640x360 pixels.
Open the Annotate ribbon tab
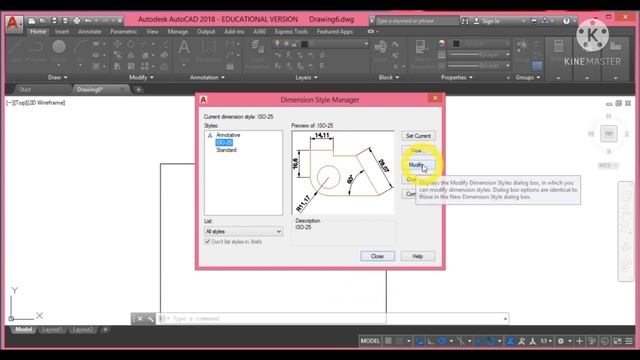tap(89, 31)
